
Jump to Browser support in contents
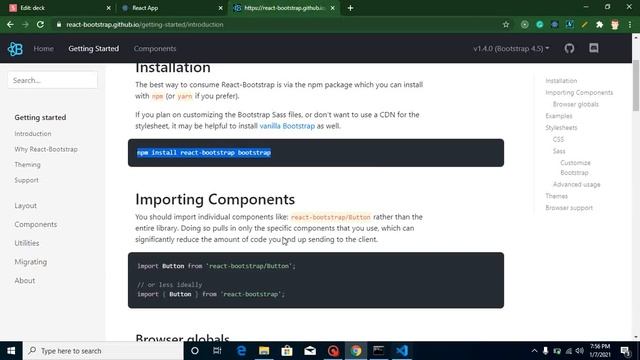[569, 208]
